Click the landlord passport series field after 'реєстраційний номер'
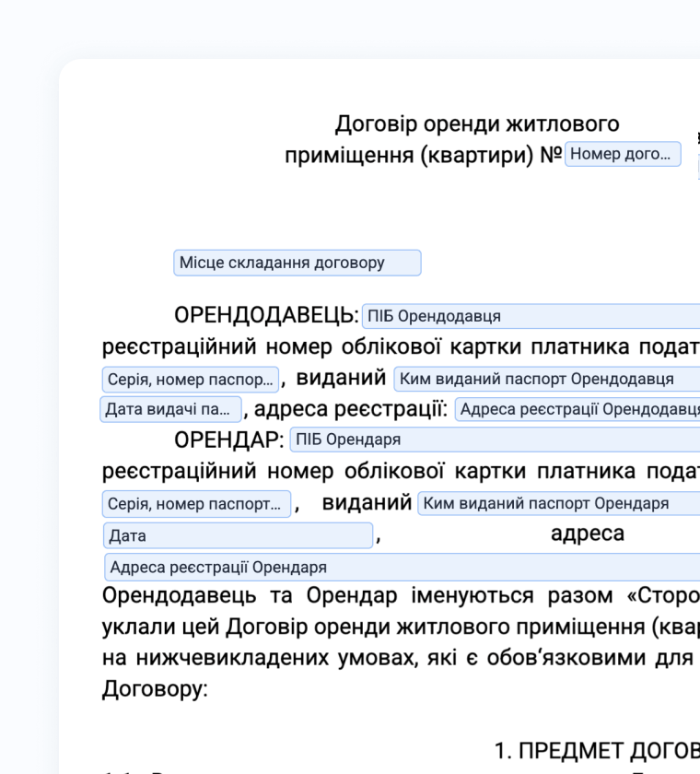Image resolution: width=700 pixels, height=774 pixels. click(x=191, y=379)
